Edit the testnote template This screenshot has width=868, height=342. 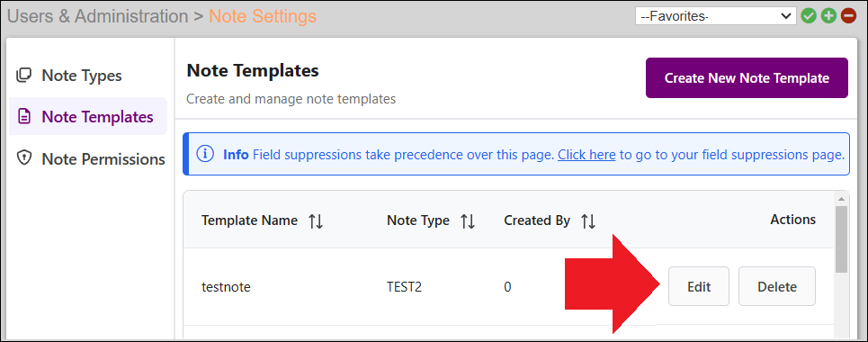tap(699, 286)
